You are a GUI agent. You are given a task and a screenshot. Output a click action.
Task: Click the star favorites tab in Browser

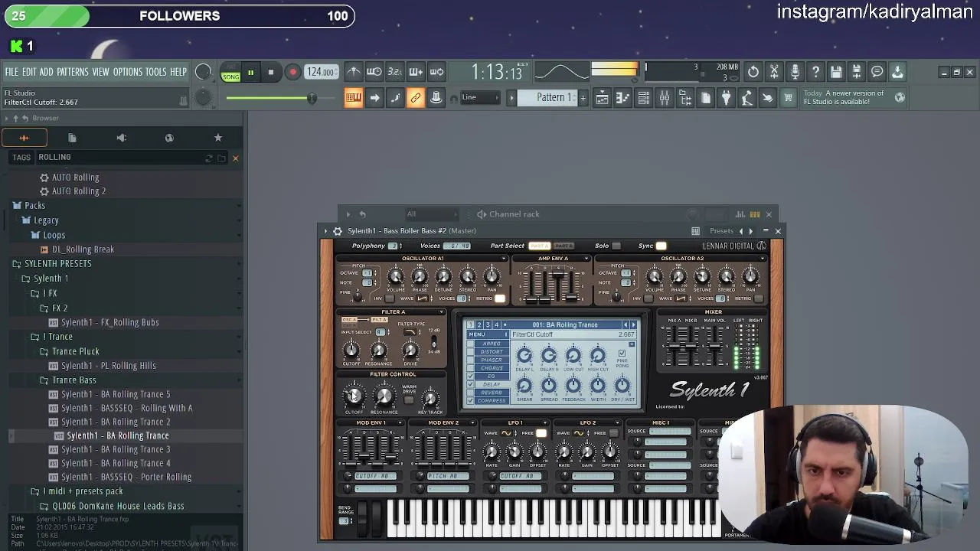click(x=218, y=138)
